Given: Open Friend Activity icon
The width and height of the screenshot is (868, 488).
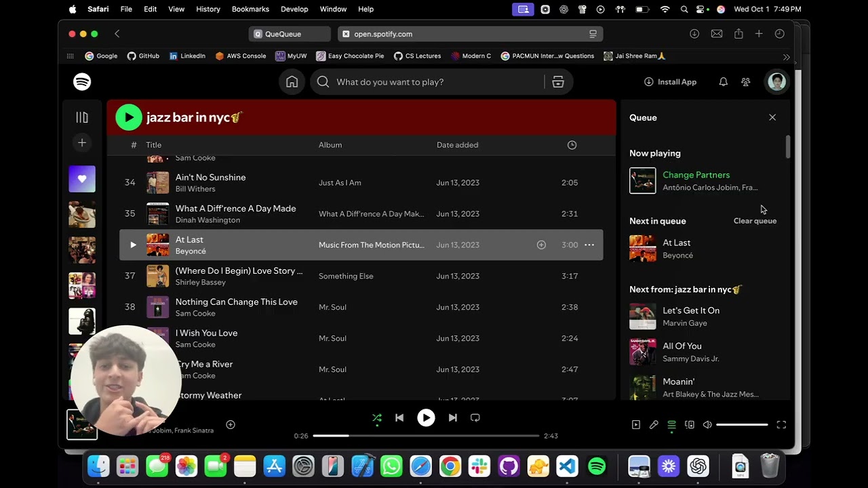Looking at the screenshot, I should (x=746, y=82).
